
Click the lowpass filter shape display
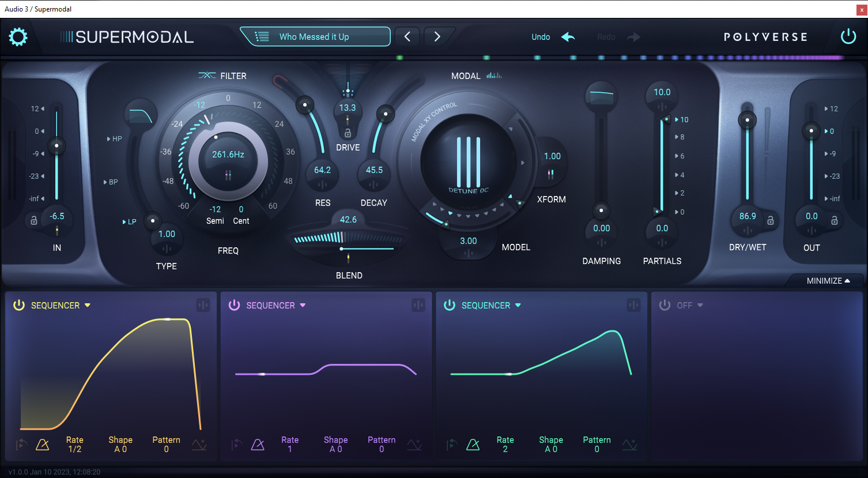(141, 115)
